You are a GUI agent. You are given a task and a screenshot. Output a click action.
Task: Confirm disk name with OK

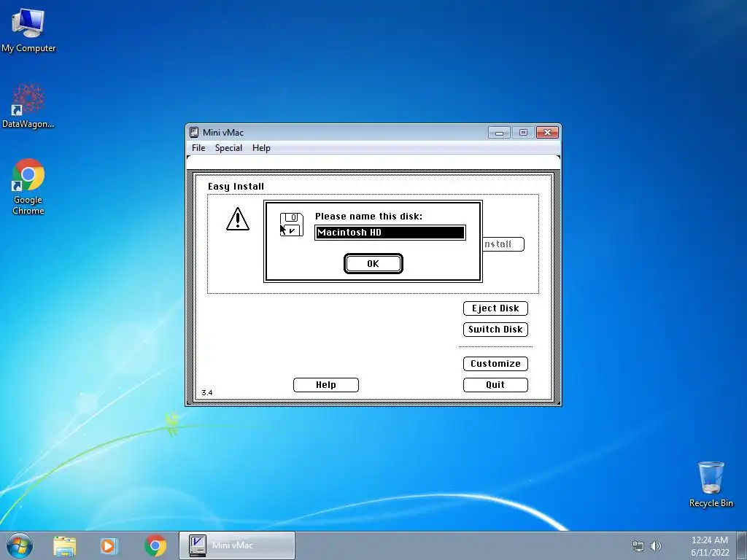click(x=373, y=264)
